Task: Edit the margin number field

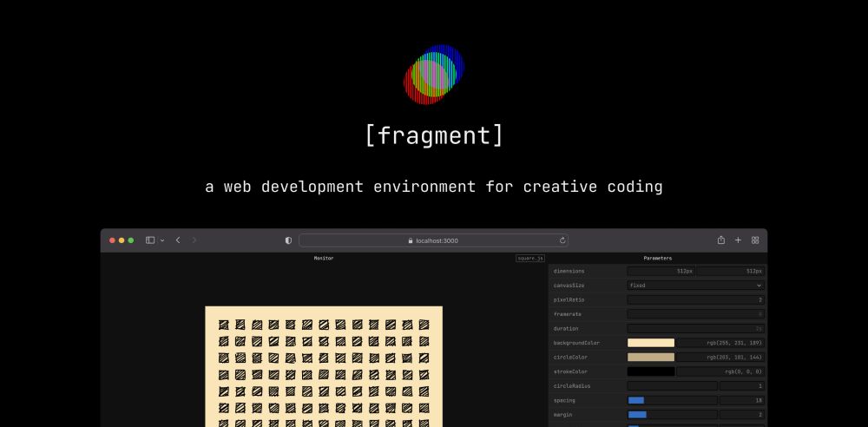Action: click(742, 415)
